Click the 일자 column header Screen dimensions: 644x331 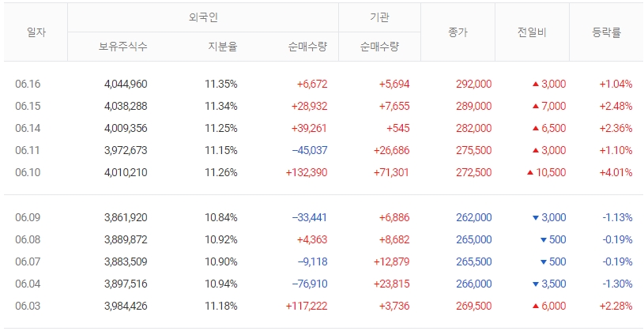36,32
